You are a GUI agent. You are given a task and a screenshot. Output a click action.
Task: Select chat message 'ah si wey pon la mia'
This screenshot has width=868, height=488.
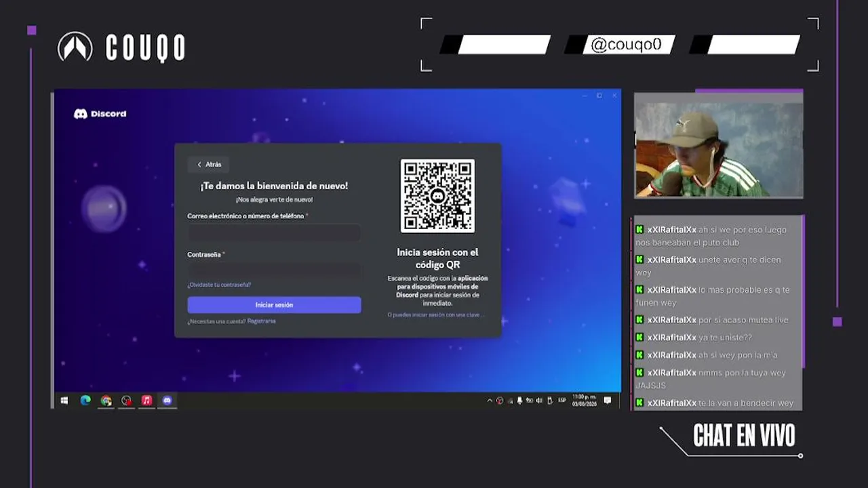coord(738,355)
